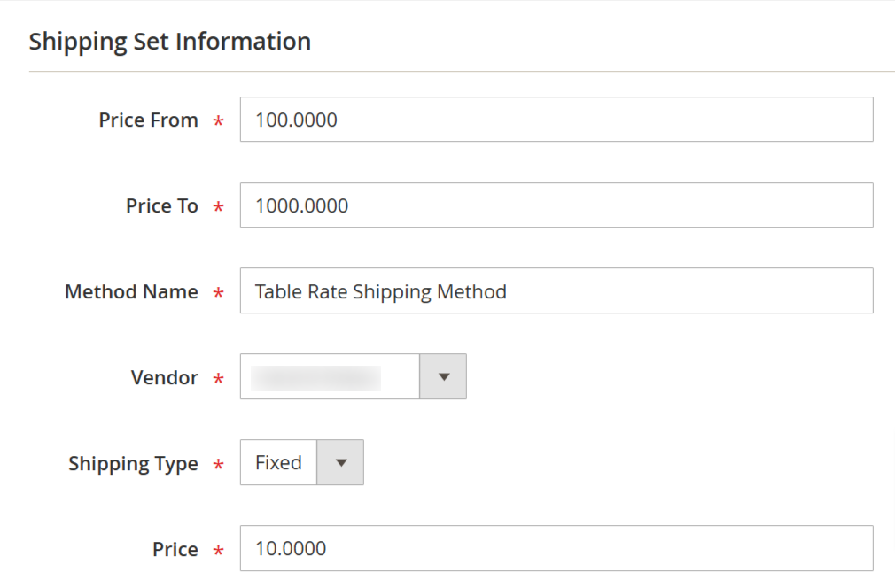Image resolution: width=895 pixels, height=588 pixels.
Task: Expand the Shipping Type dropdown arrow
Action: pyautogui.click(x=340, y=463)
